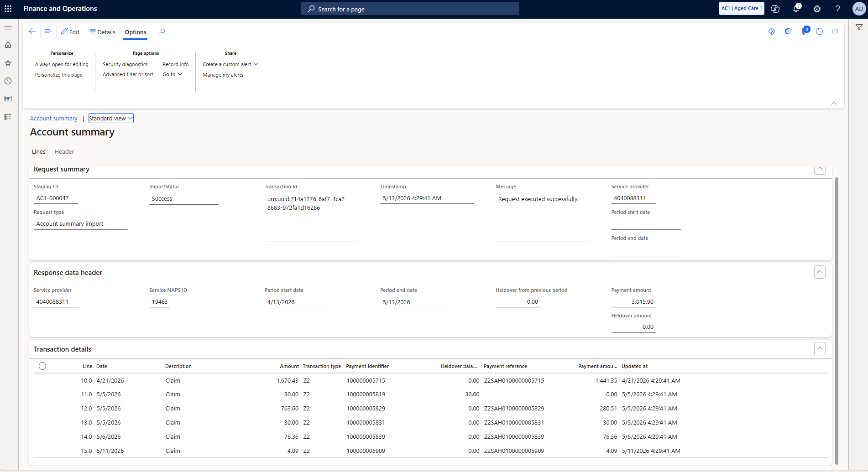868x472 pixels.
Task: Click the Updated at column header
Action: coord(634,366)
